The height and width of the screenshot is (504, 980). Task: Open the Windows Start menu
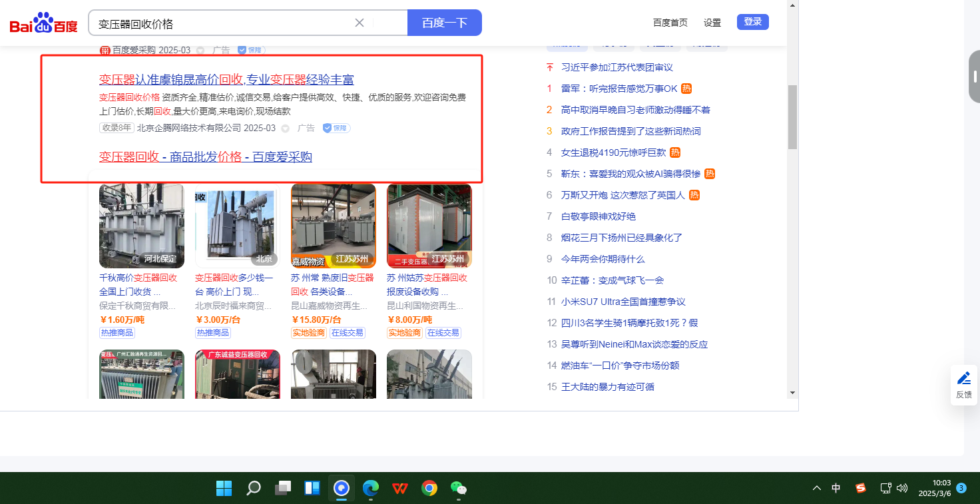(224, 489)
